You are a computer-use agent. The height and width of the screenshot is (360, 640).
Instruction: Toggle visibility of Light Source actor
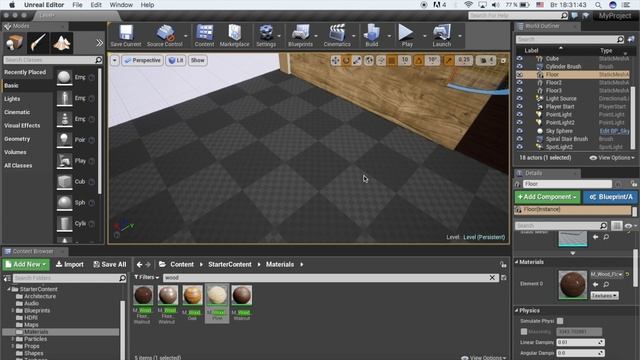click(x=520, y=98)
